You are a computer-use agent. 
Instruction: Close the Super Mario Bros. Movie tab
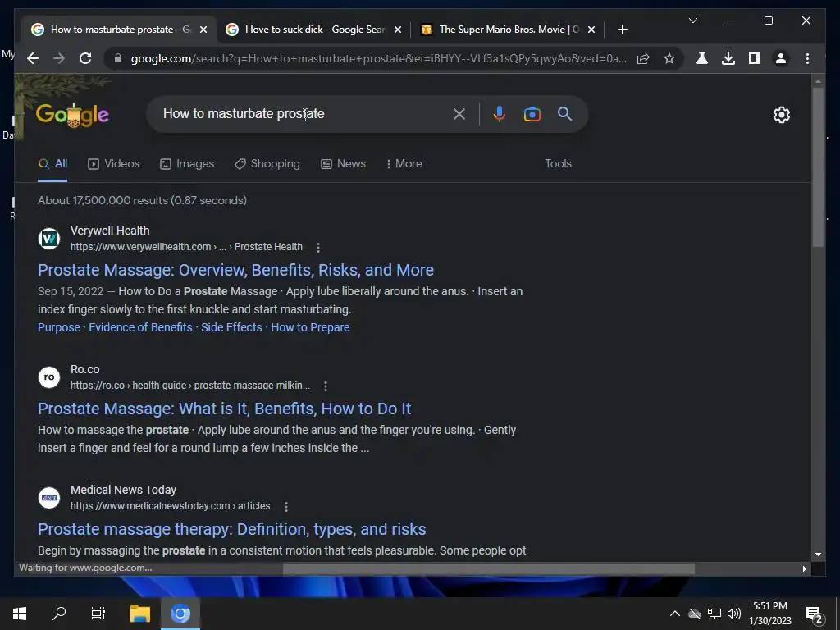[591, 30]
